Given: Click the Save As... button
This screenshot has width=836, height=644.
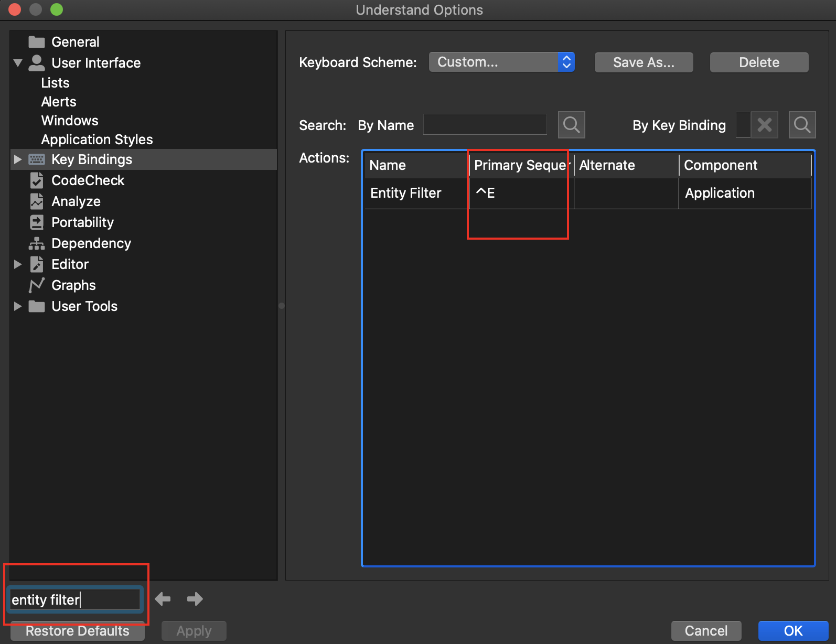Looking at the screenshot, I should [x=644, y=62].
